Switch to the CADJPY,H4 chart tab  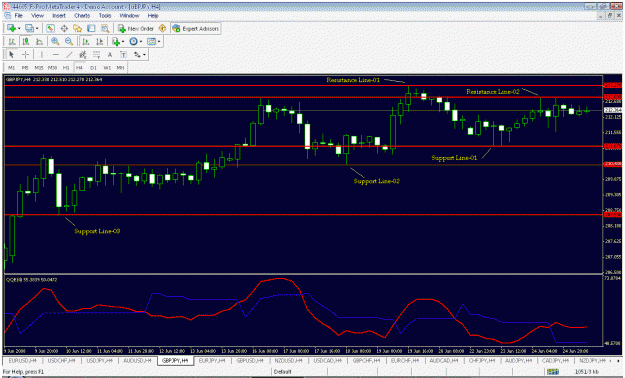556,360
